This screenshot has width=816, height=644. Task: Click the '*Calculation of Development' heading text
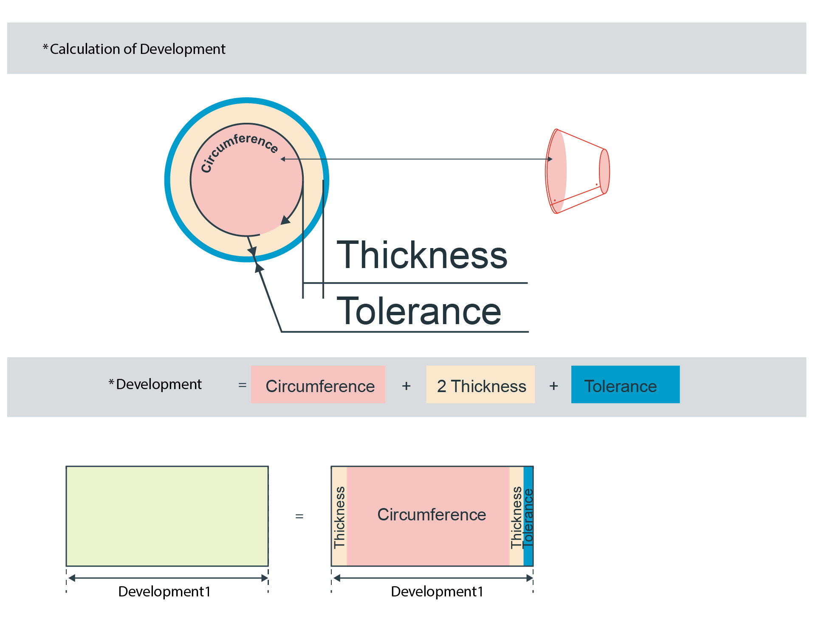click(134, 49)
